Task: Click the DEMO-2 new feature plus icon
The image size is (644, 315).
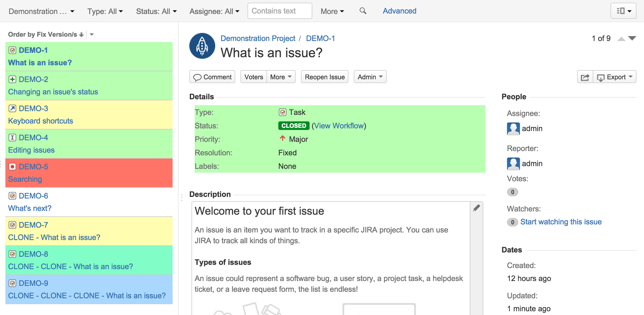Action: [12, 79]
